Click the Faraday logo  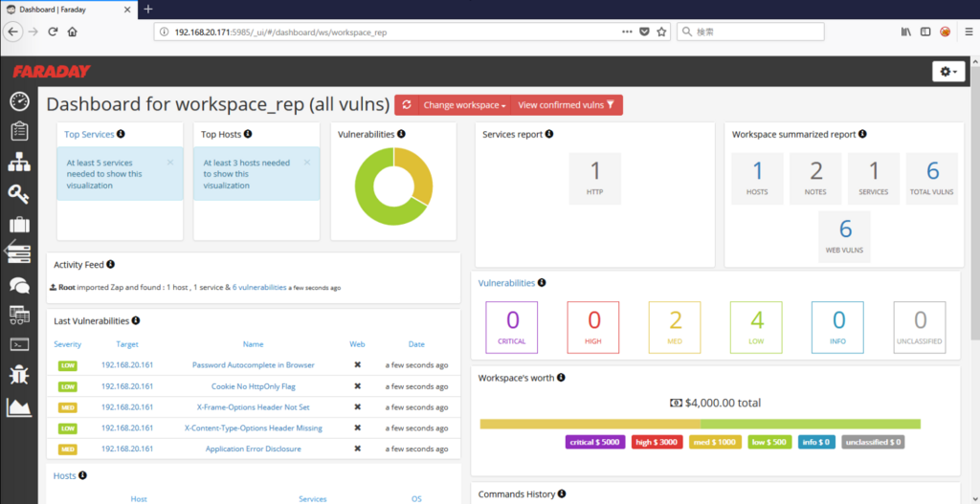click(52, 71)
